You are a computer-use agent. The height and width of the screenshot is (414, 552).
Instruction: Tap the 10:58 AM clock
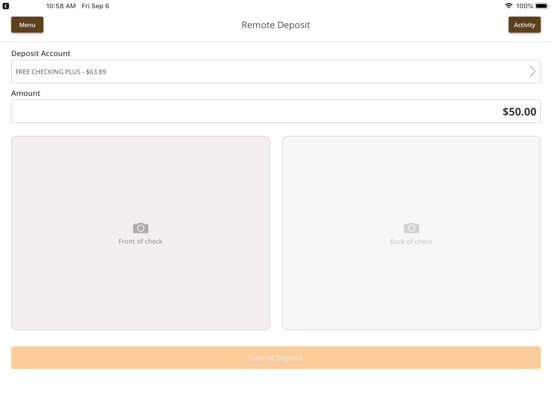tap(61, 6)
